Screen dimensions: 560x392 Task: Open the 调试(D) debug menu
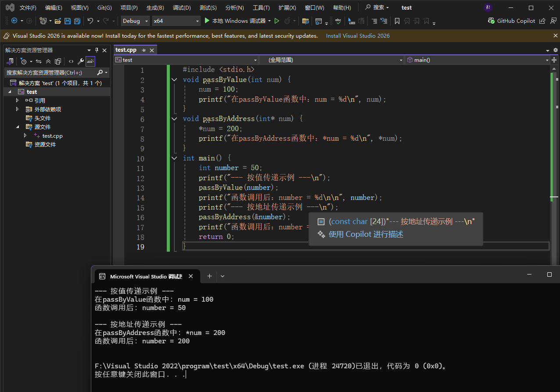182,8
